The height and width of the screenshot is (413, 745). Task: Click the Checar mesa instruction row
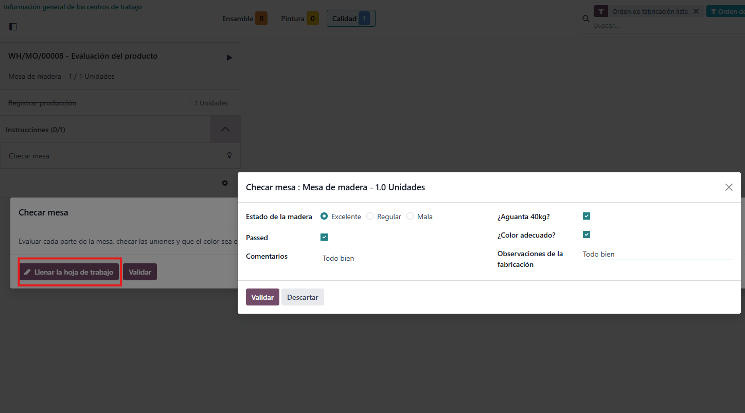tap(120, 156)
